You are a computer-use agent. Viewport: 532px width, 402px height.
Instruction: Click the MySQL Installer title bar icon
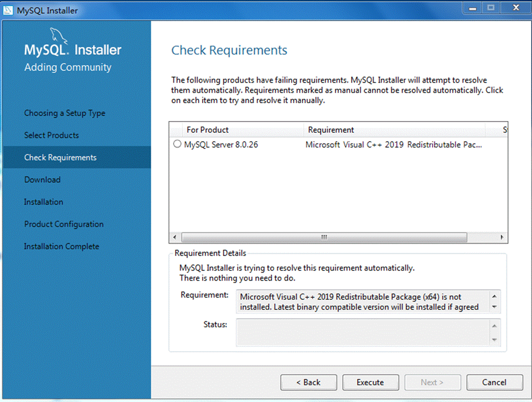coord(8,11)
